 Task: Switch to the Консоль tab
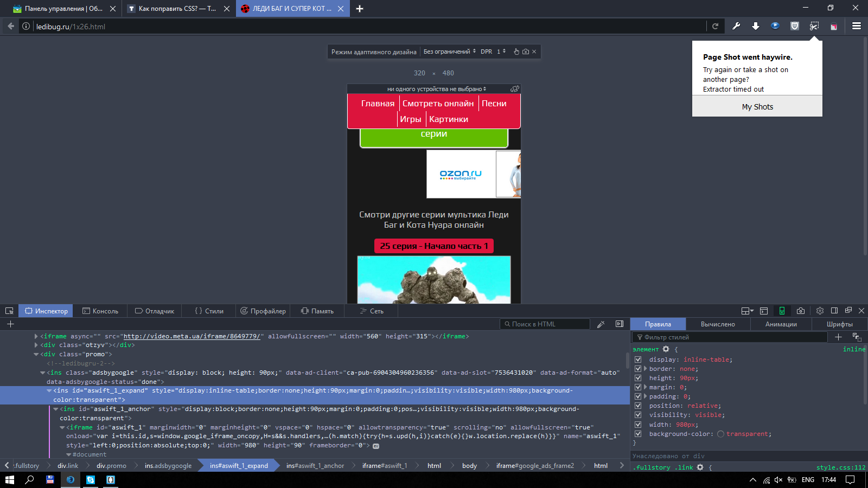(x=100, y=311)
